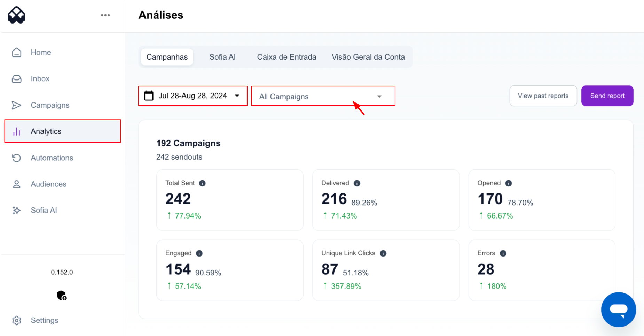Click the Sofia AI sparkle icon
644x336 pixels.
tap(16, 210)
